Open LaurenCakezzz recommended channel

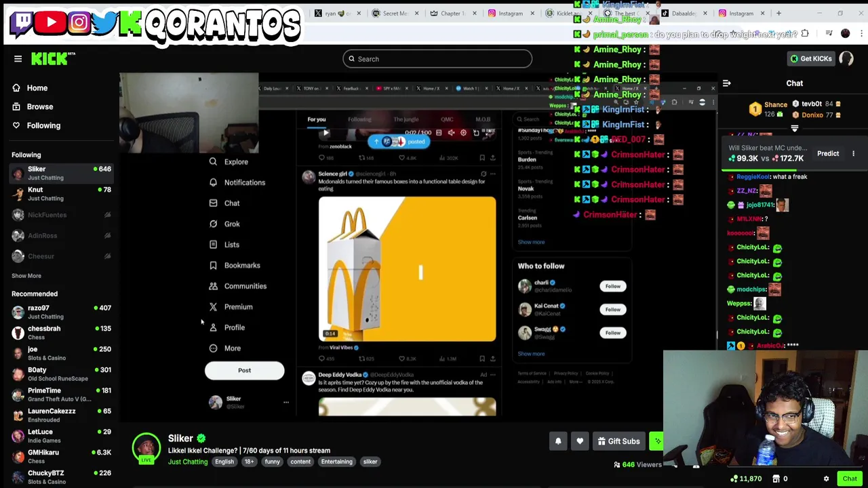point(61,415)
